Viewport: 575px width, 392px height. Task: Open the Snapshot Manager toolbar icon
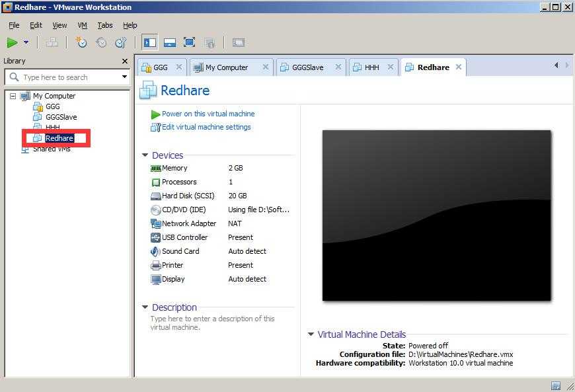click(121, 43)
